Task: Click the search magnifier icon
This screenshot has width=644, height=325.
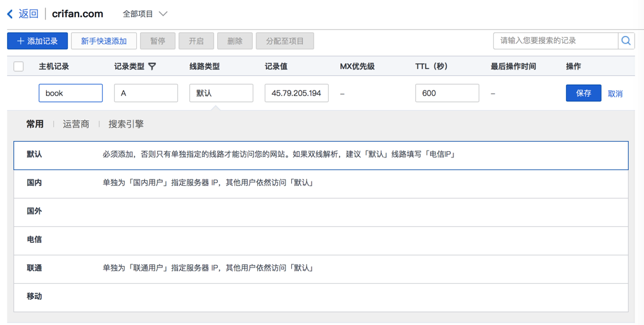Action: coord(626,41)
